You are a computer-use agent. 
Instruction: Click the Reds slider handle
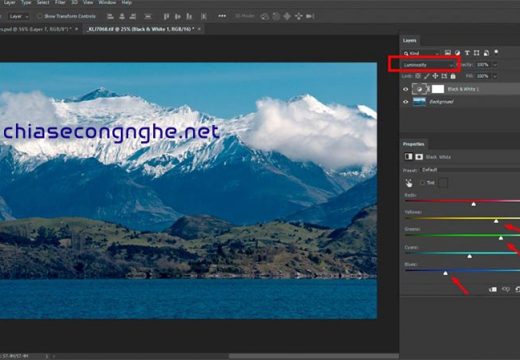pyautogui.click(x=474, y=204)
